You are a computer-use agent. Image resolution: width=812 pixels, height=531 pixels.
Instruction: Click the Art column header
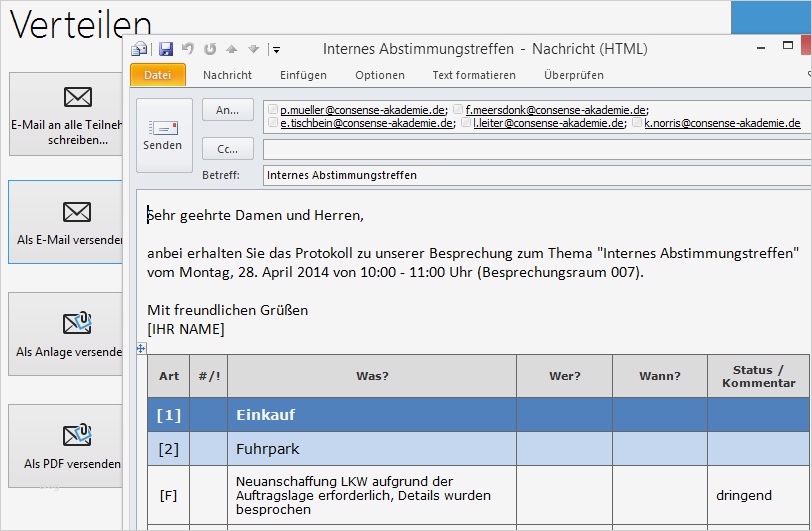coord(169,376)
